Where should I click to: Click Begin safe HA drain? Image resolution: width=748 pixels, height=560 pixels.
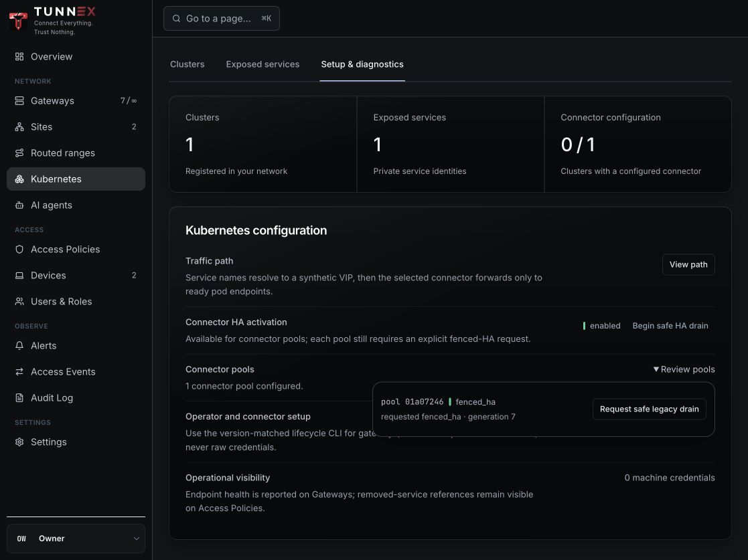coord(670,326)
